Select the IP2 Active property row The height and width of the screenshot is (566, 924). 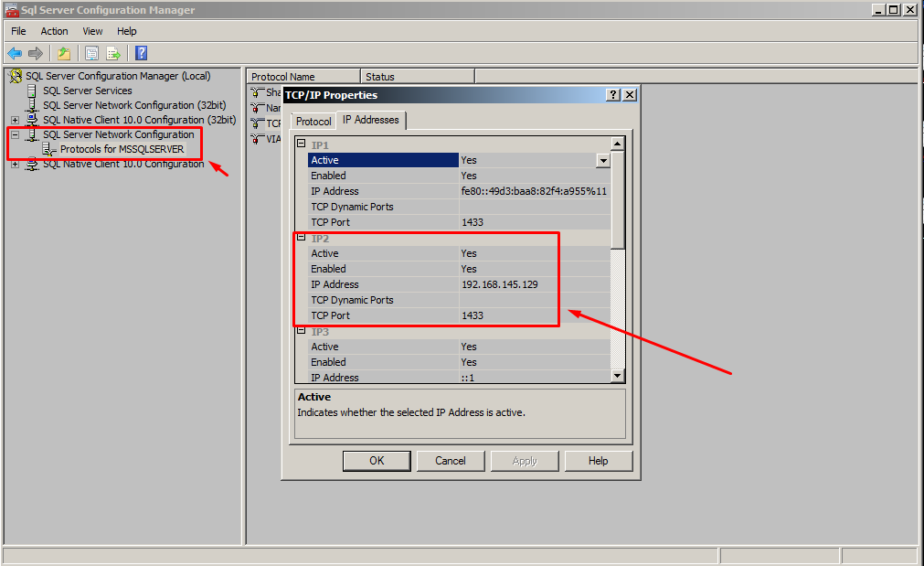(x=459, y=253)
